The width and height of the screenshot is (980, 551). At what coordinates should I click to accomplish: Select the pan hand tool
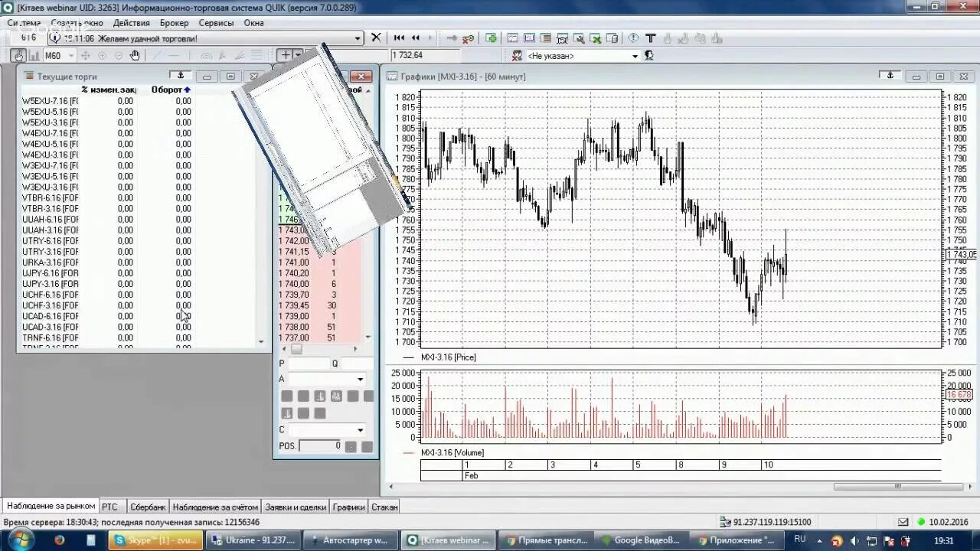click(x=135, y=55)
